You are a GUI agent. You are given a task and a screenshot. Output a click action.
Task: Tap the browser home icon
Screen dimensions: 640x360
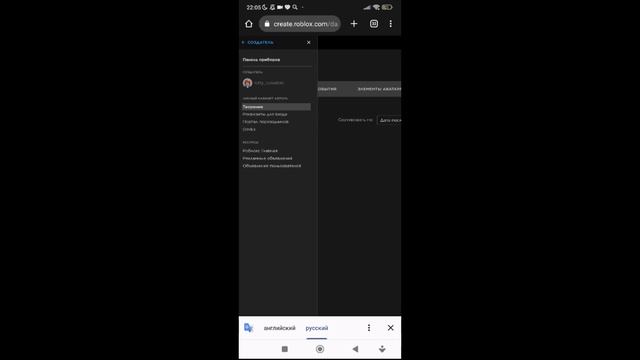pyautogui.click(x=249, y=24)
